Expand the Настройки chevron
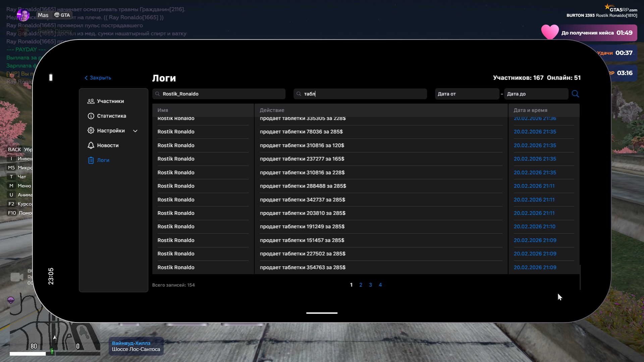Screen dimensions: 644x362 (x=135, y=131)
